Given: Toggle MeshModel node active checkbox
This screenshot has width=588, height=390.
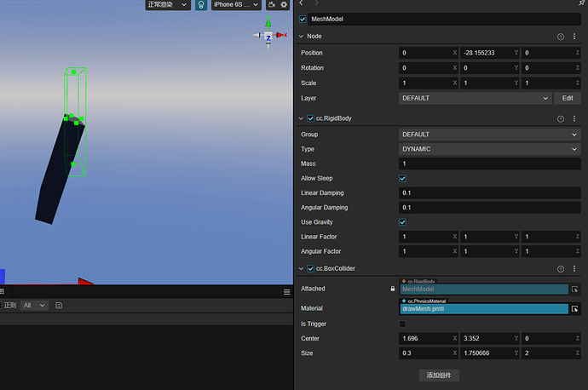Looking at the screenshot, I should click(x=303, y=19).
